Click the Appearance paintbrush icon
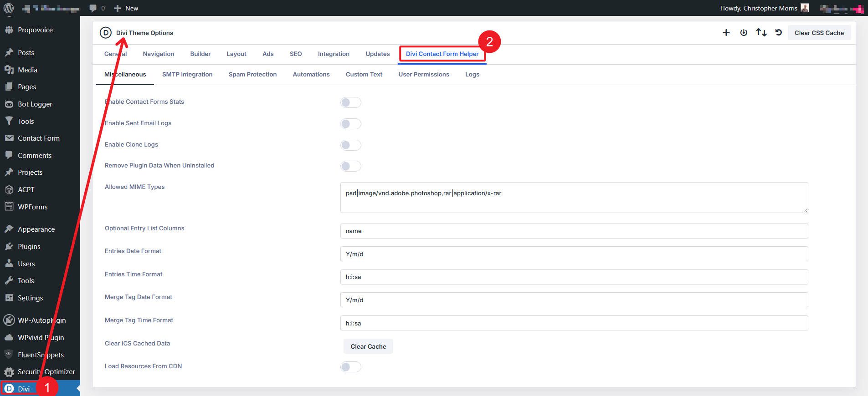 point(9,229)
